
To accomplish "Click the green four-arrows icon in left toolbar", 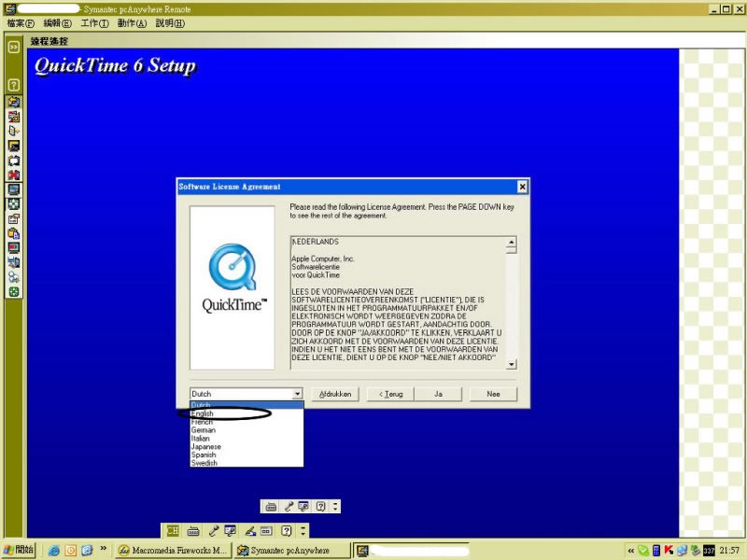I will pos(14,292).
